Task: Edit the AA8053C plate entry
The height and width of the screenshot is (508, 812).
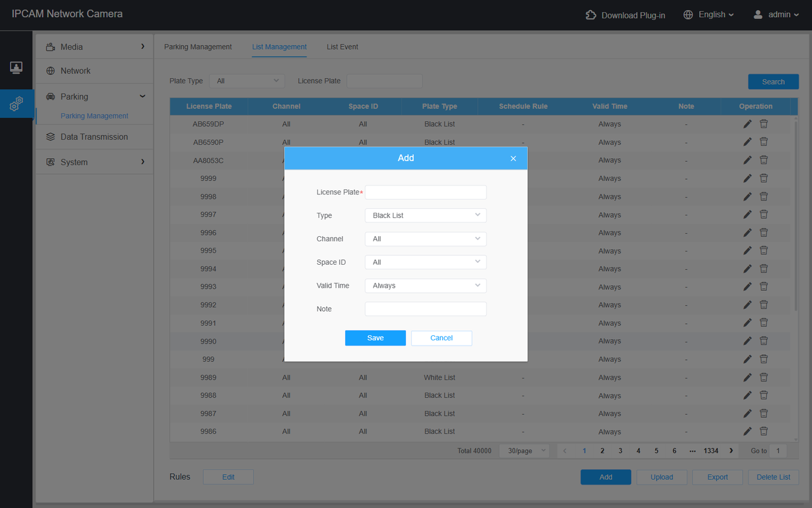Action: [747, 160]
